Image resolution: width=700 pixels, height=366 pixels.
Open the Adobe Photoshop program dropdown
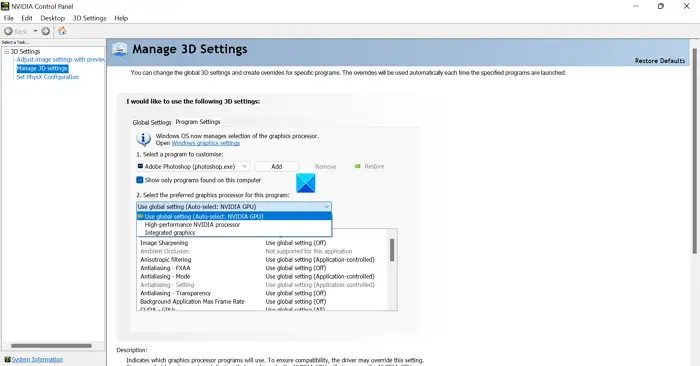point(192,166)
